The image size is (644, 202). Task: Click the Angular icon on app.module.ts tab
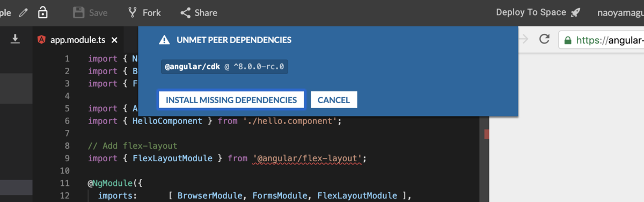tap(42, 39)
